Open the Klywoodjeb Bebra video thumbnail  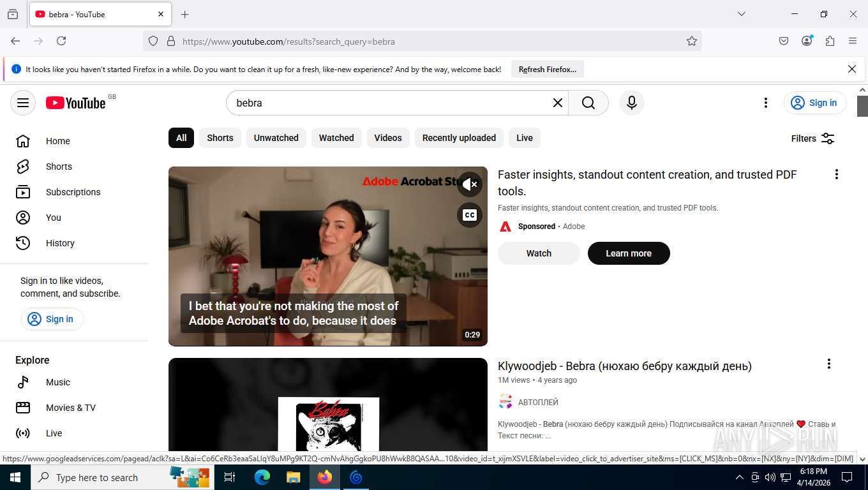click(328, 405)
